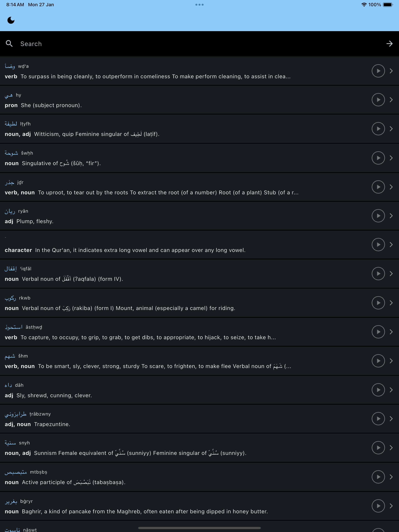Open the Qur'an character entry row

click(199, 245)
